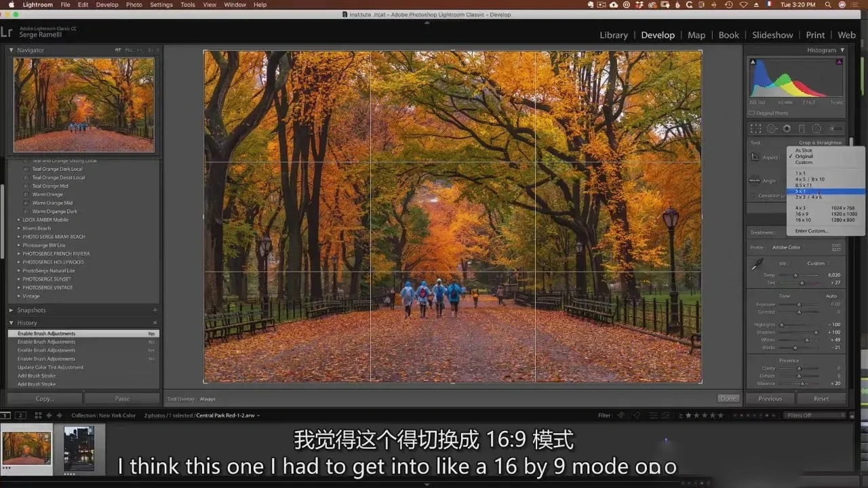The height and width of the screenshot is (488, 868).
Task: Pick the White Balance Selector eyedropper
Action: (756, 265)
